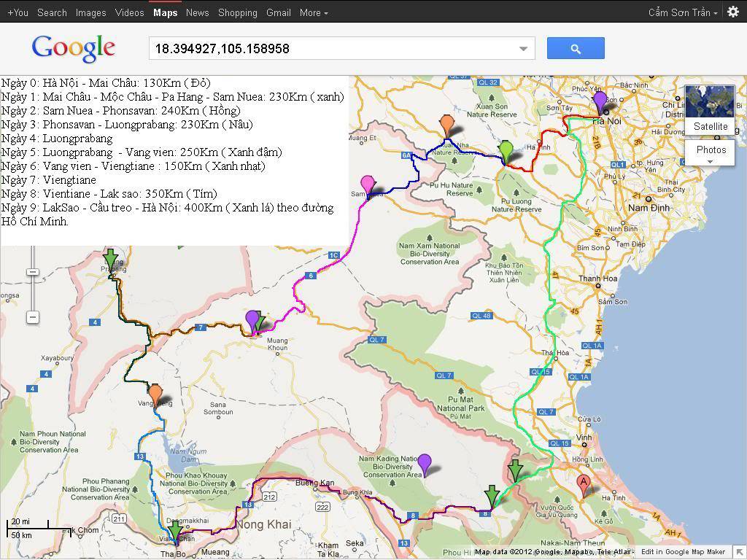Click the Pu Mat National Park label
The width and height of the screenshot is (747, 560).
tap(461, 404)
